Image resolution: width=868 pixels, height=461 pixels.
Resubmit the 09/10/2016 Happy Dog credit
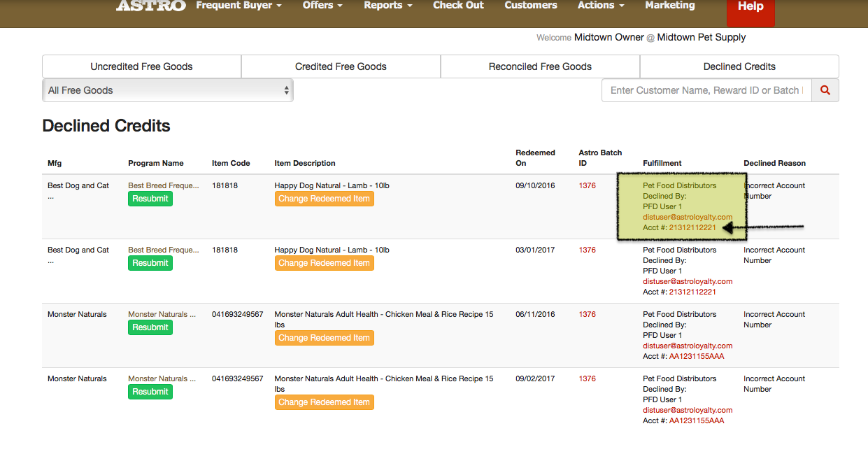150,199
